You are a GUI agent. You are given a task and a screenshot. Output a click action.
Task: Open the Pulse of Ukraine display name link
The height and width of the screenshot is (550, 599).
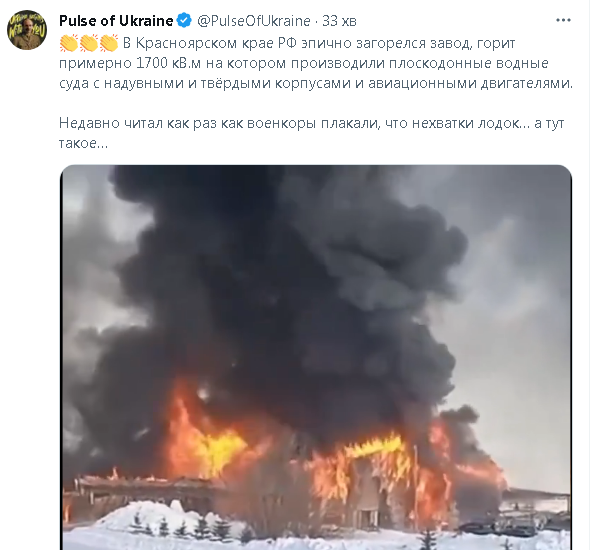116,21
